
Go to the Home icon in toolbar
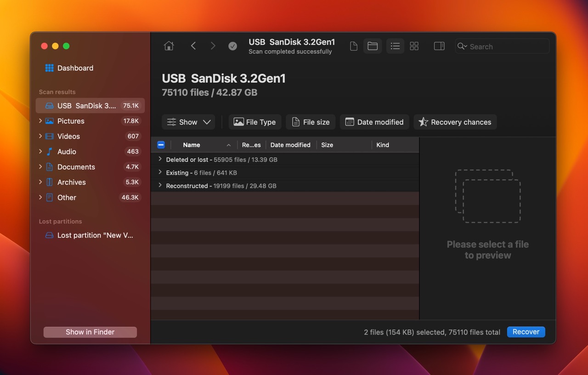[169, 46]
